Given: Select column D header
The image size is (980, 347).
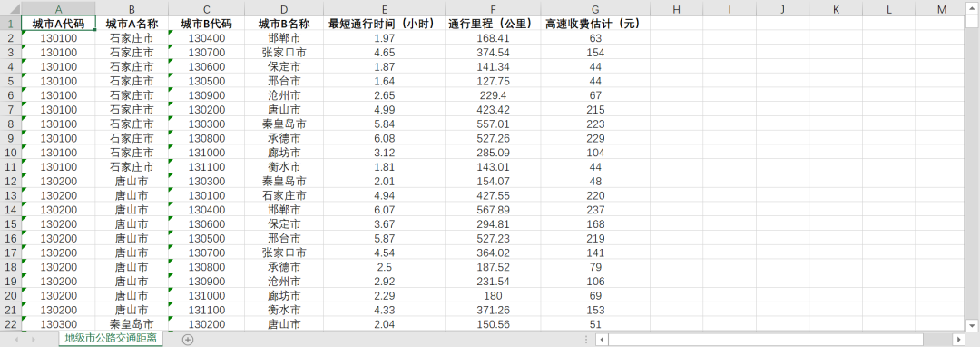Looking at the screenshot, I should [x=284, y=9].
